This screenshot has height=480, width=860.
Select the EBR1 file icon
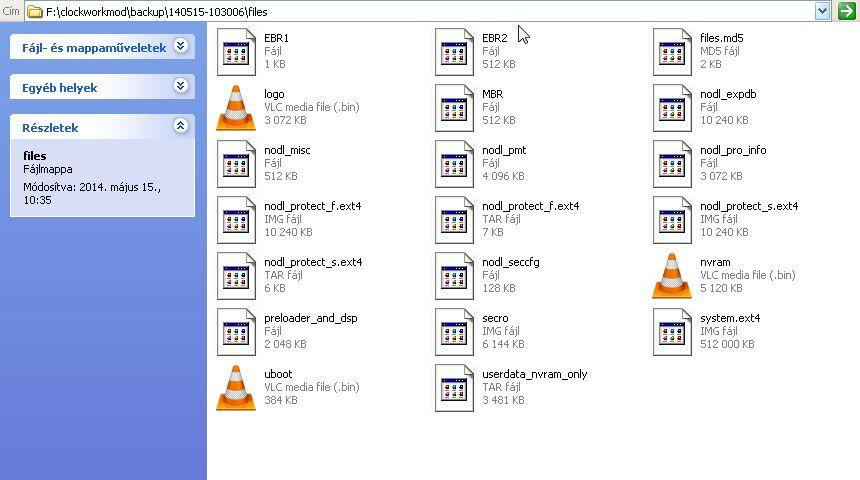tap(236, 52)
